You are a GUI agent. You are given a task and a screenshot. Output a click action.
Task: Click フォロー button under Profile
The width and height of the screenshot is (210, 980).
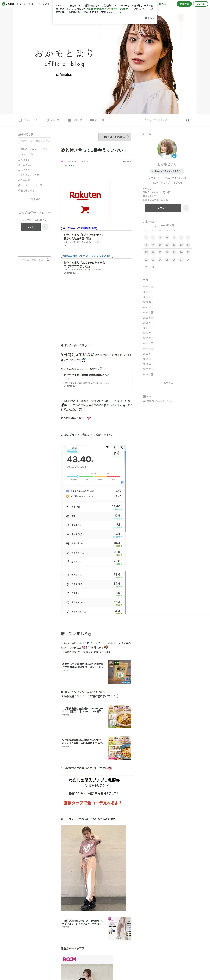click(163, 208)
